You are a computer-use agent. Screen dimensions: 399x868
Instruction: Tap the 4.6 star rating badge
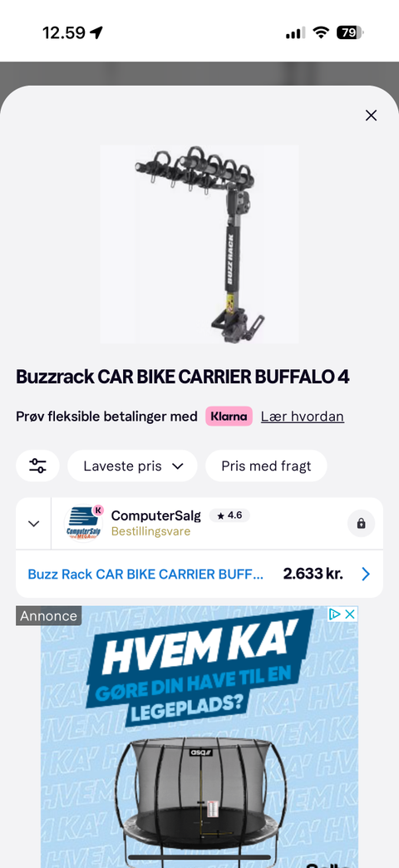pos(229,515)
